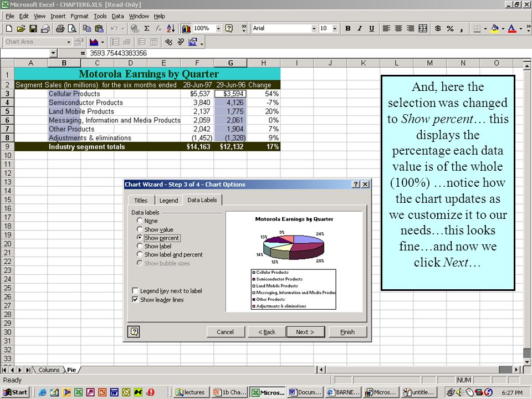Open the font size dropdown
532x399 pixels.
(x=335, y=28)
